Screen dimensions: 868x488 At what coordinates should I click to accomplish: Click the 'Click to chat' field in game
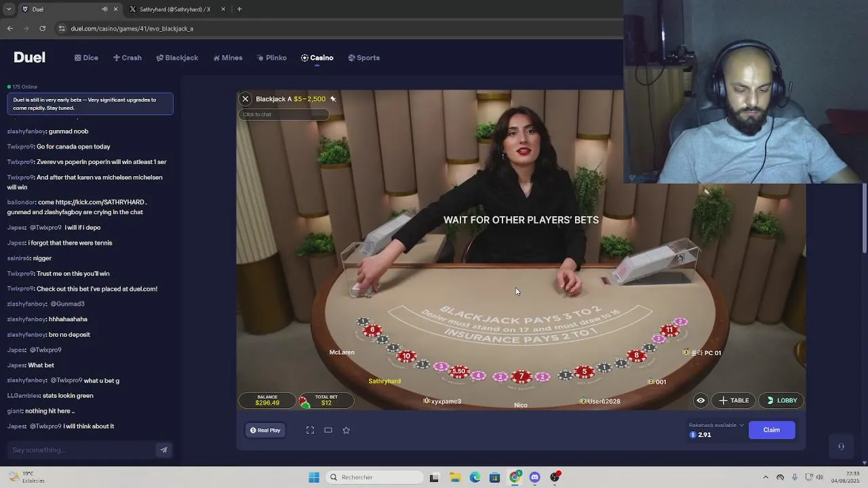pyautogui.click(x=283, y=114)
